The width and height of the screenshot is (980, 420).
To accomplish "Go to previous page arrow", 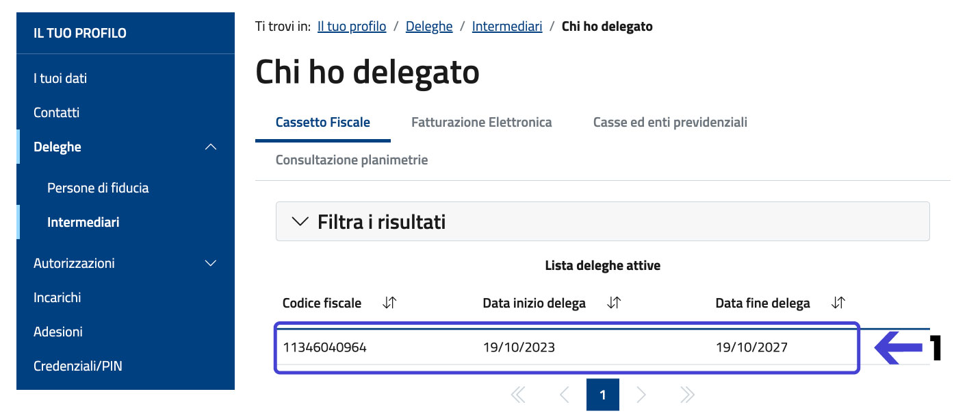I will pos(564,395).
